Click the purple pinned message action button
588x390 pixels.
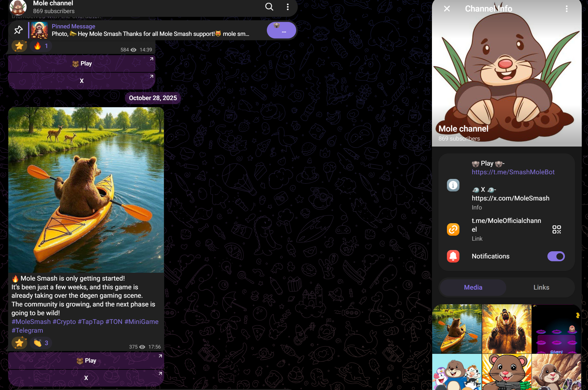tap(282, 30)
